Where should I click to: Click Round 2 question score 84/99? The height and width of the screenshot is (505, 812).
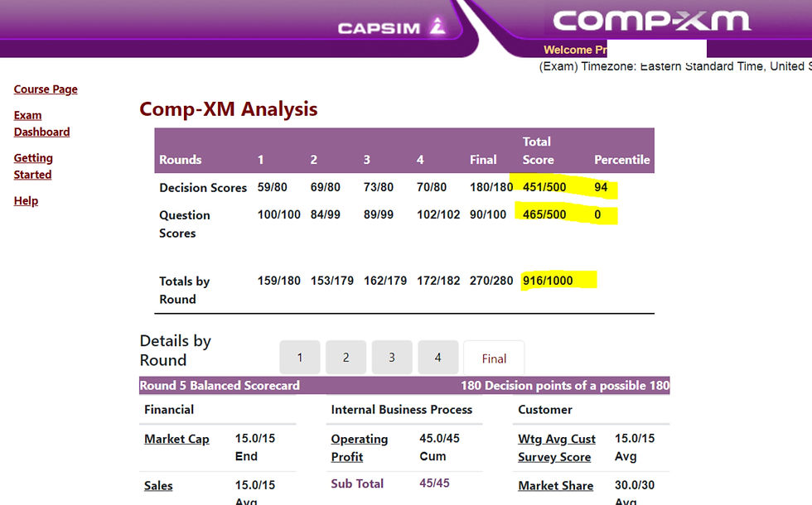tap(325, 214)
